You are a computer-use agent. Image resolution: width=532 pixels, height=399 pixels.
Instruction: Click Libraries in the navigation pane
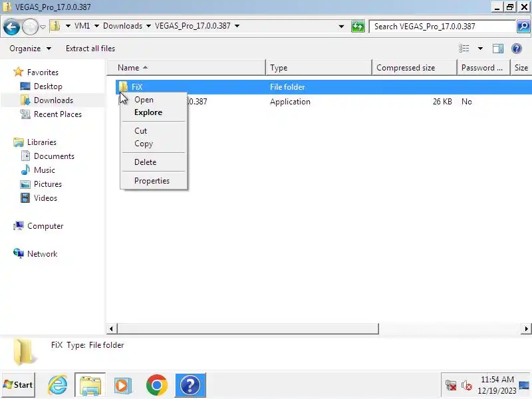pos(42,142)
